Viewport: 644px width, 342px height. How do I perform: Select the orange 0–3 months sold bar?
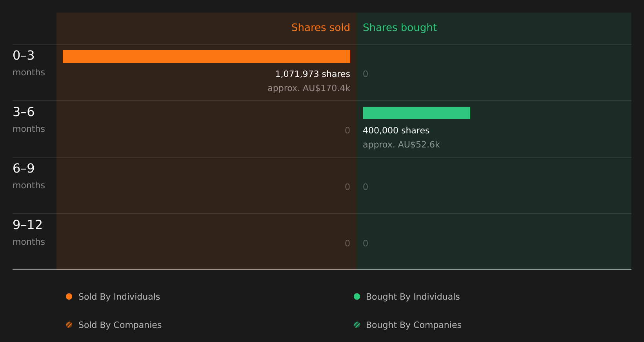click(206, 56)
